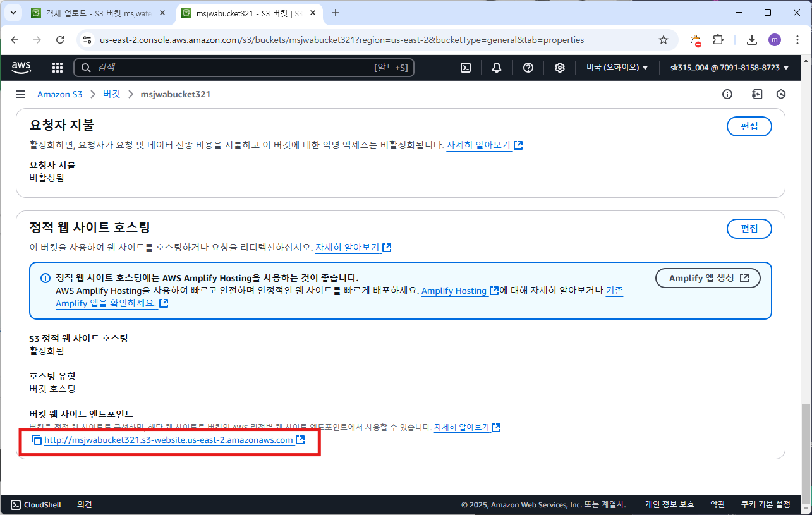Click the info icon in the Amplify notice
The height and width of the screenshot is (515, 812).
pyautogui.click(x=45, y=278)
